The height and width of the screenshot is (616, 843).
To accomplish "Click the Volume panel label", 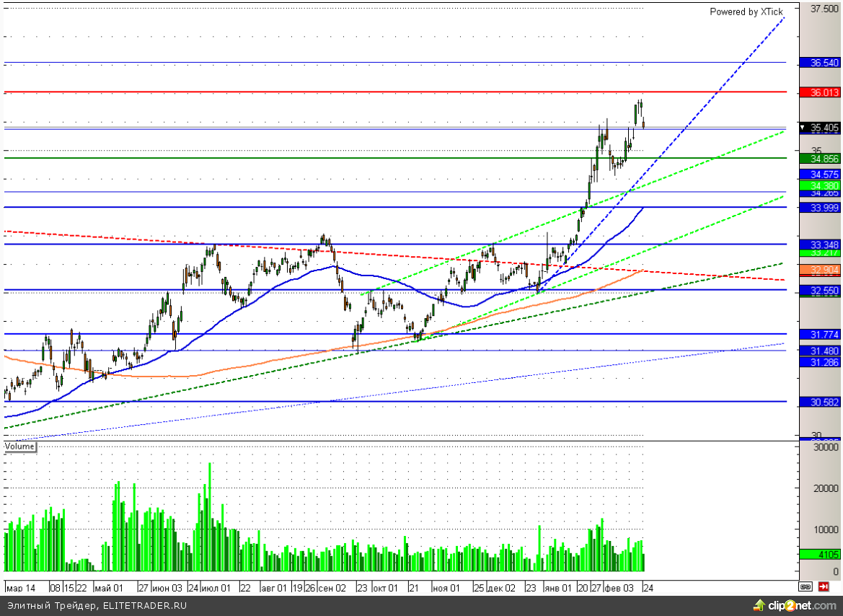I will point(20,446).
